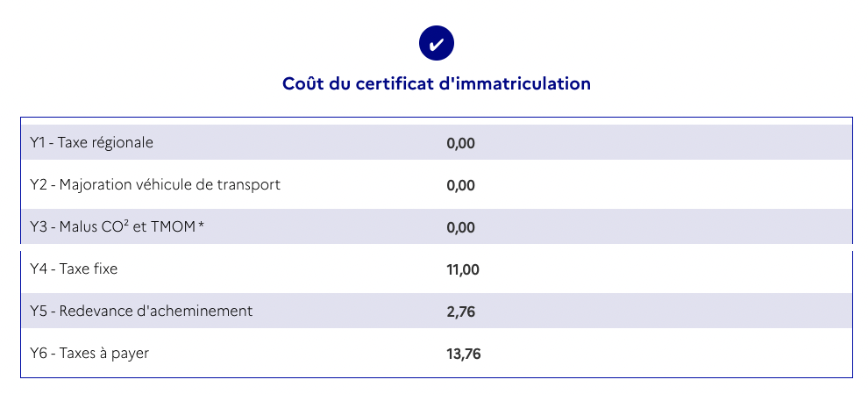The height and width of the screenshot is (394, 868).
Task: Click the white checkmark circle icon
Action: [436, 43]
